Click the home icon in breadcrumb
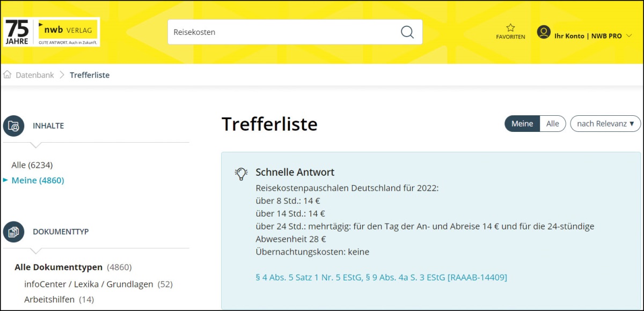 point(8,75)
